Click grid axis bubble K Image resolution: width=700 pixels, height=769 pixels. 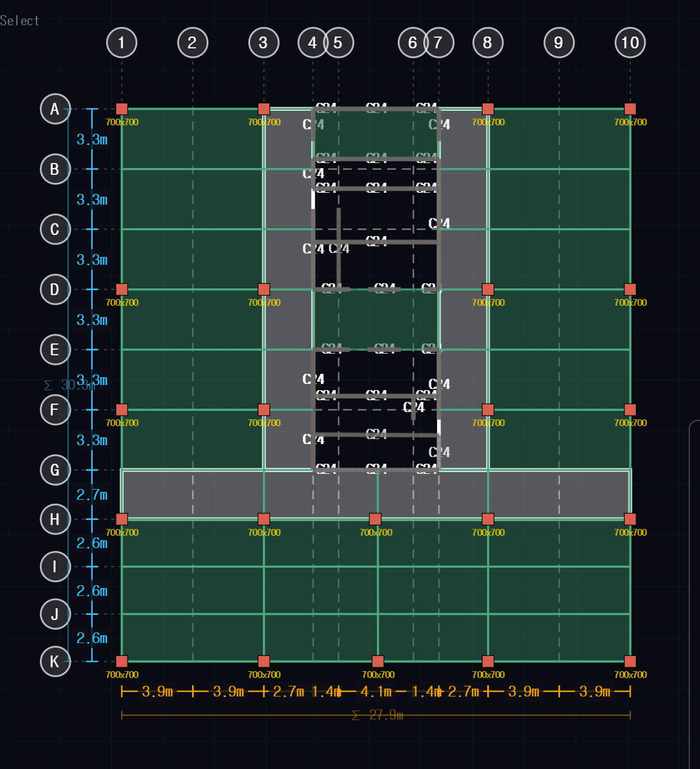click(x=55, y=662)
